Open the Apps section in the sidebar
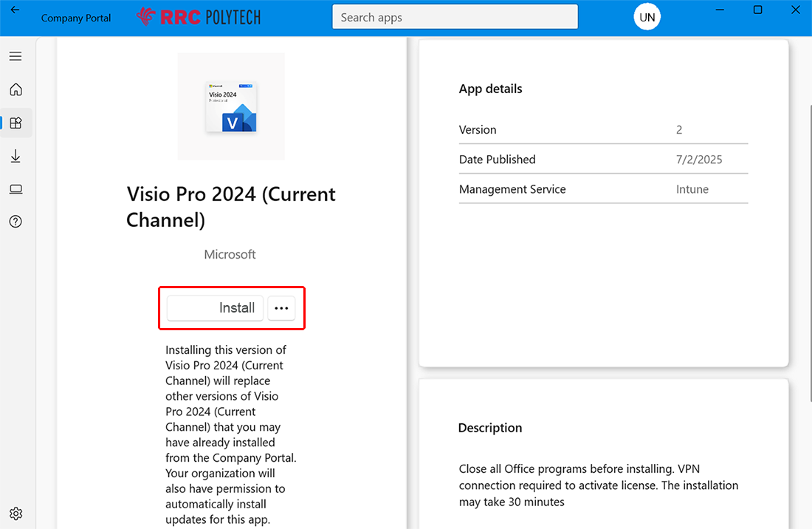The image size is (812, 529). point(16,123)
